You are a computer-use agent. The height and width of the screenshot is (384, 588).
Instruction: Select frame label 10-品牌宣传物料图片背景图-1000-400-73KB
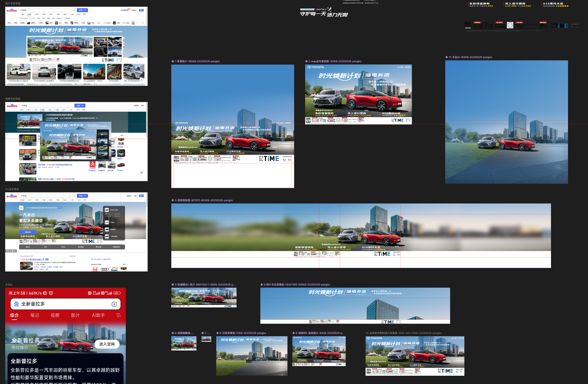(403, 333)
